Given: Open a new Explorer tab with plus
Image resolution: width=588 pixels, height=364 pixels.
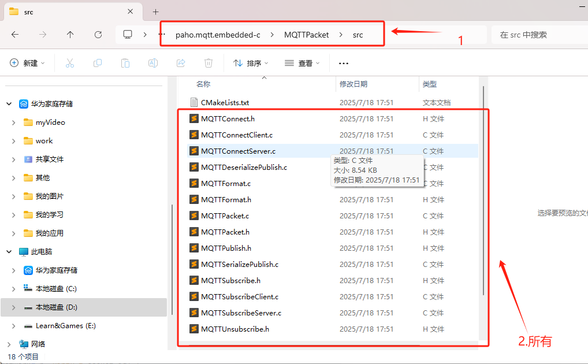Looking at the screenshot, I should point(155,12).
